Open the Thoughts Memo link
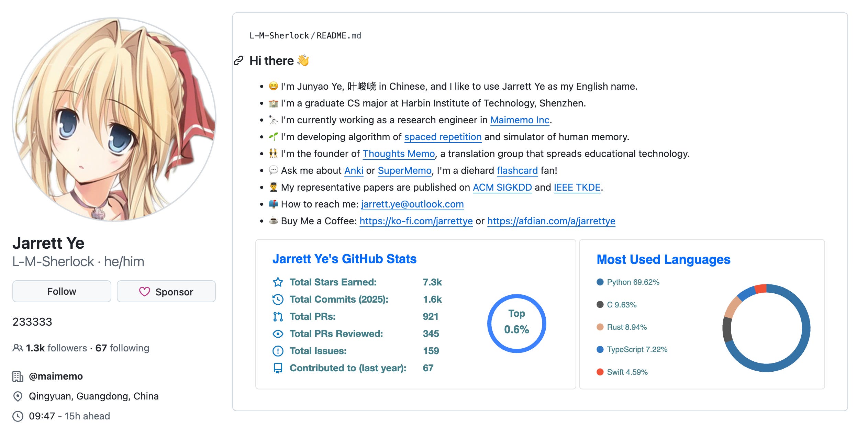868x428 pixels. point(399,154)
